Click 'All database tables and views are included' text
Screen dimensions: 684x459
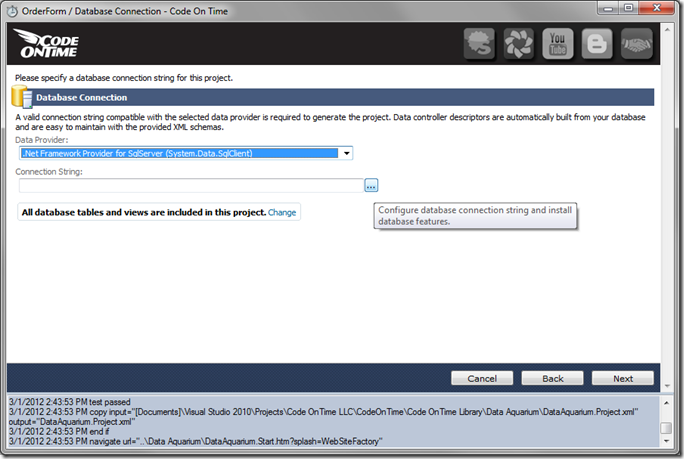click(144, 212)
